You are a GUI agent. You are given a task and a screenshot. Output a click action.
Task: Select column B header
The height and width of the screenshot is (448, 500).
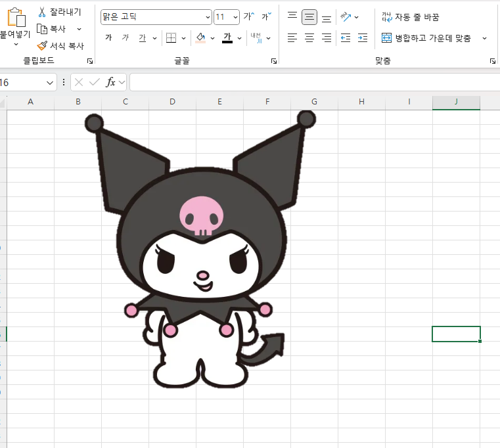[x=78, y=102]
